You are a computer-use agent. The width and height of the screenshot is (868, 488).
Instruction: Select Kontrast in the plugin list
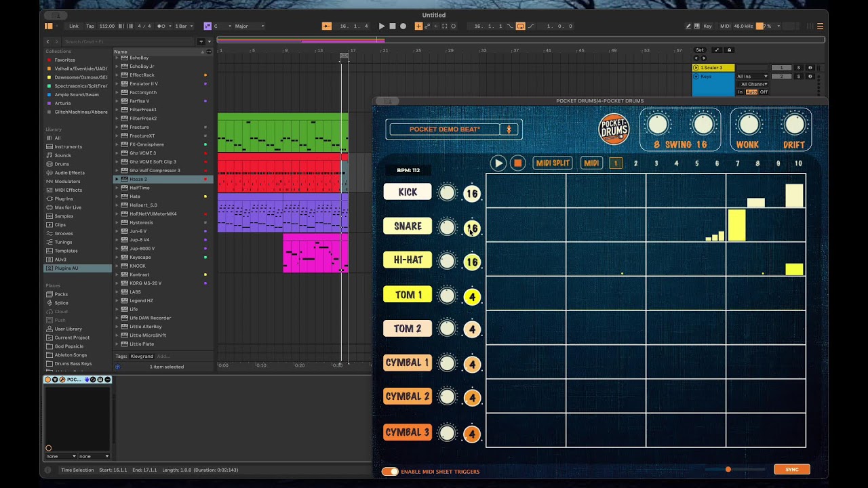[139, 274]
